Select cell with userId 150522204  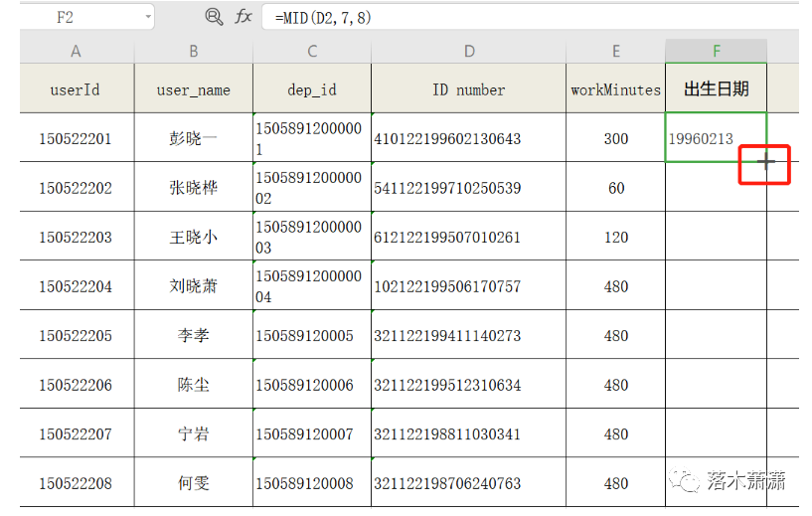(77, 285)
